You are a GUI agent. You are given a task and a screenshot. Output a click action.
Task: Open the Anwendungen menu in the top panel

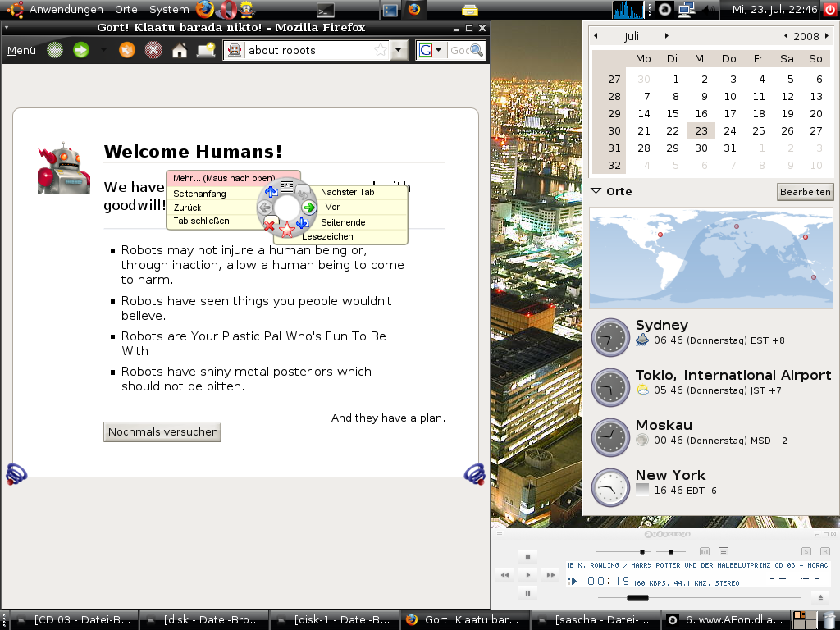[66, 10]
